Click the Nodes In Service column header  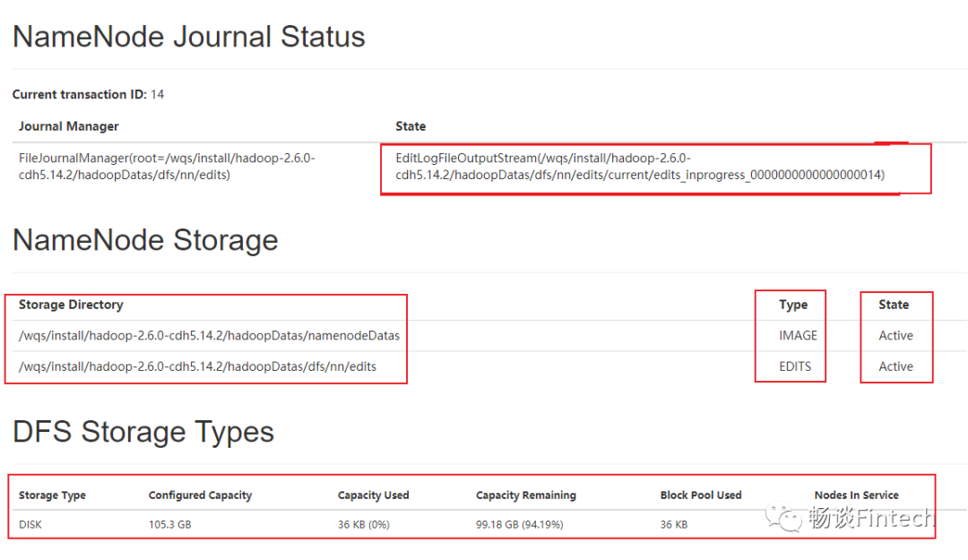tap(856, 495)
